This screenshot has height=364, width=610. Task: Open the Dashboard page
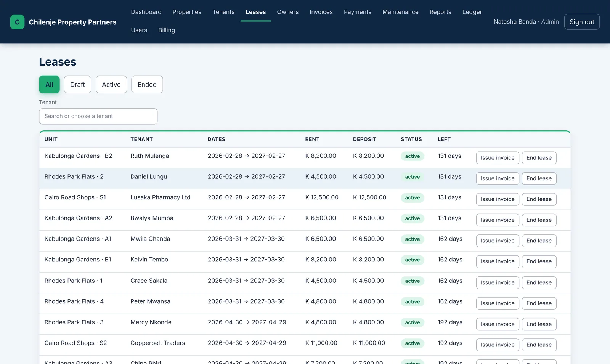point(146,12)
